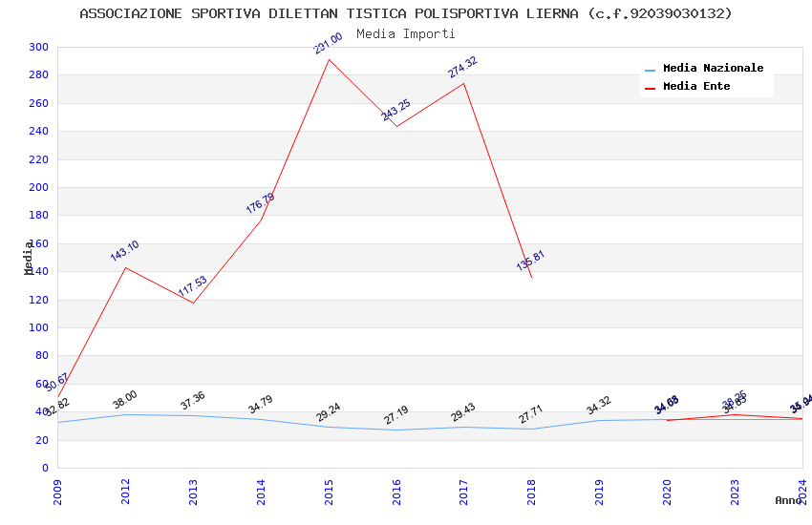Click the 260 y-axis tick label
This screenshot has width=812, height=525.
point(39,103)
